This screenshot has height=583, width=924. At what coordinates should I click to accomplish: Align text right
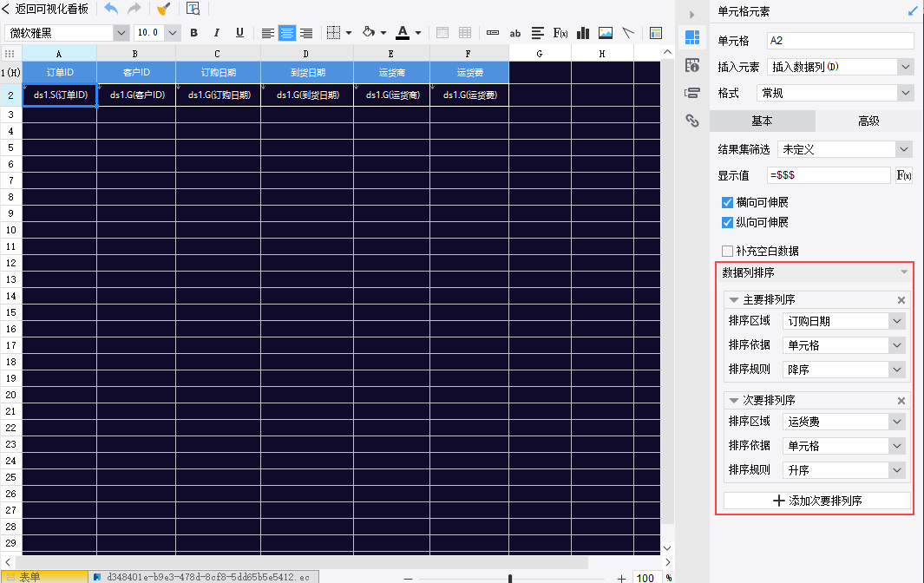click(x=306, y=33)
